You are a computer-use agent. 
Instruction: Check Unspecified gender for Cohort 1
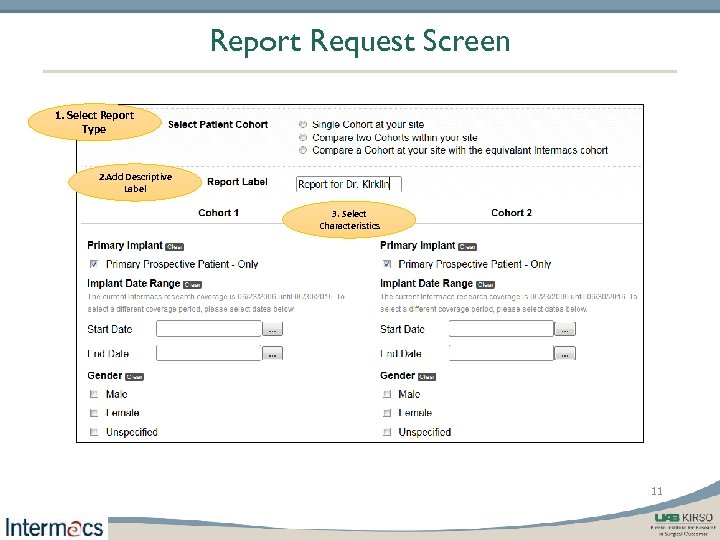[94, 432]
